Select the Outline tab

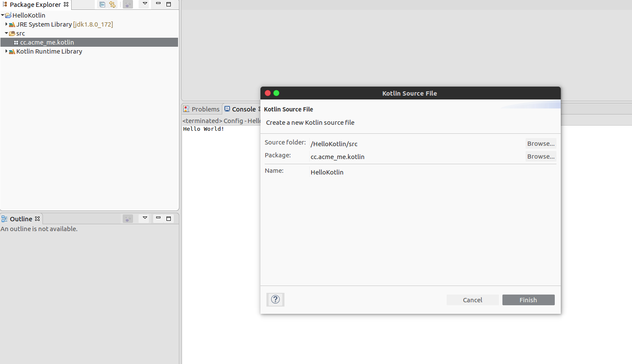pyautogui.click(x=21, y=219)
